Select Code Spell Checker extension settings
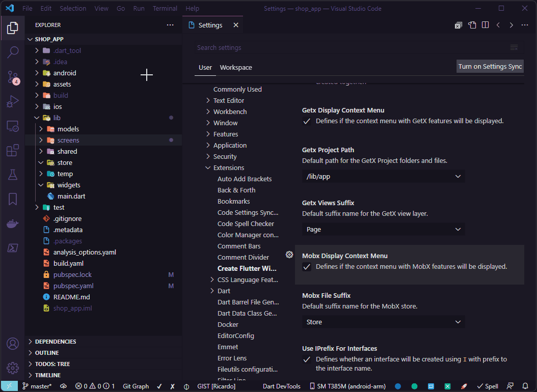This screenshot has width=537, height=392. pos(246,223)
